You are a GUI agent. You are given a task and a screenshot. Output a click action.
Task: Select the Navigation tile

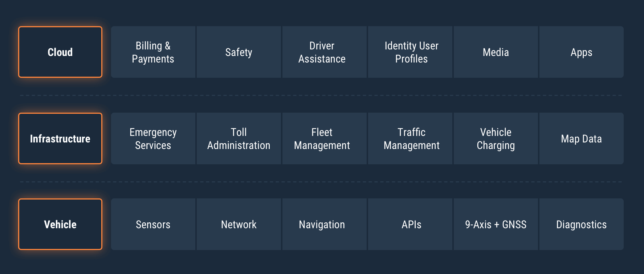coord(325,224)
